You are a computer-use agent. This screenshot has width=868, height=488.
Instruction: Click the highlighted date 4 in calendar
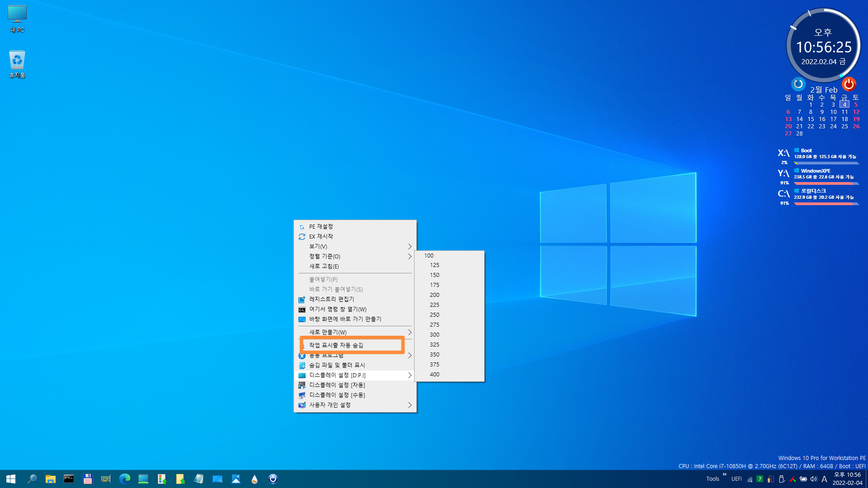point(844,104)
